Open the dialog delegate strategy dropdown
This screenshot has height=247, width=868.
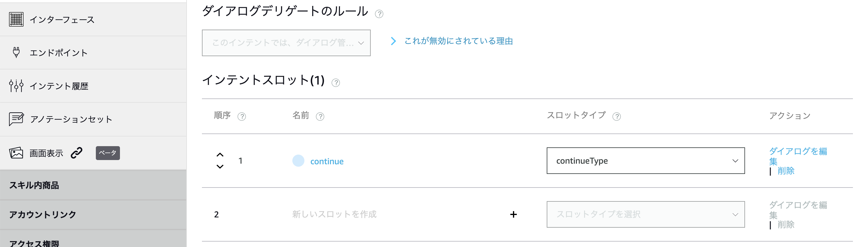tap(286, 43)
